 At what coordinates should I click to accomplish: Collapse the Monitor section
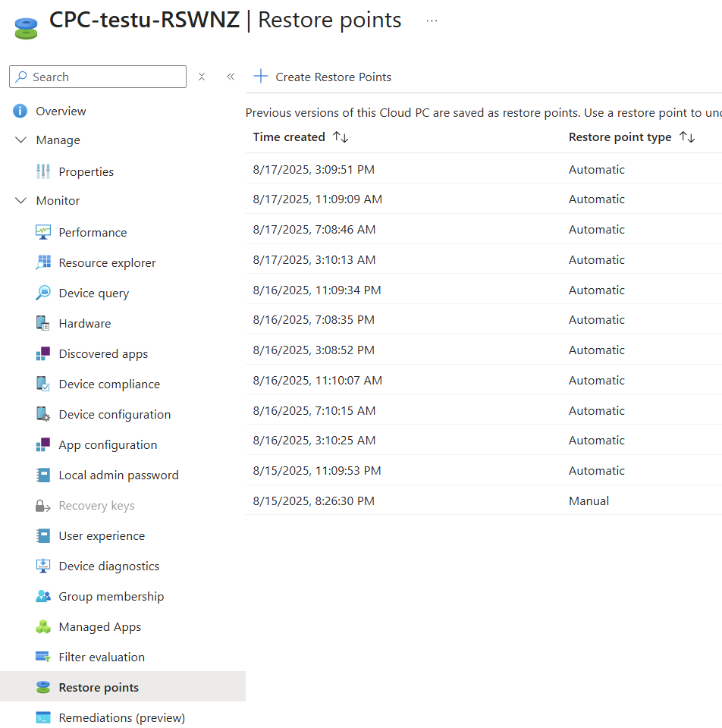(x=20, y=201)
